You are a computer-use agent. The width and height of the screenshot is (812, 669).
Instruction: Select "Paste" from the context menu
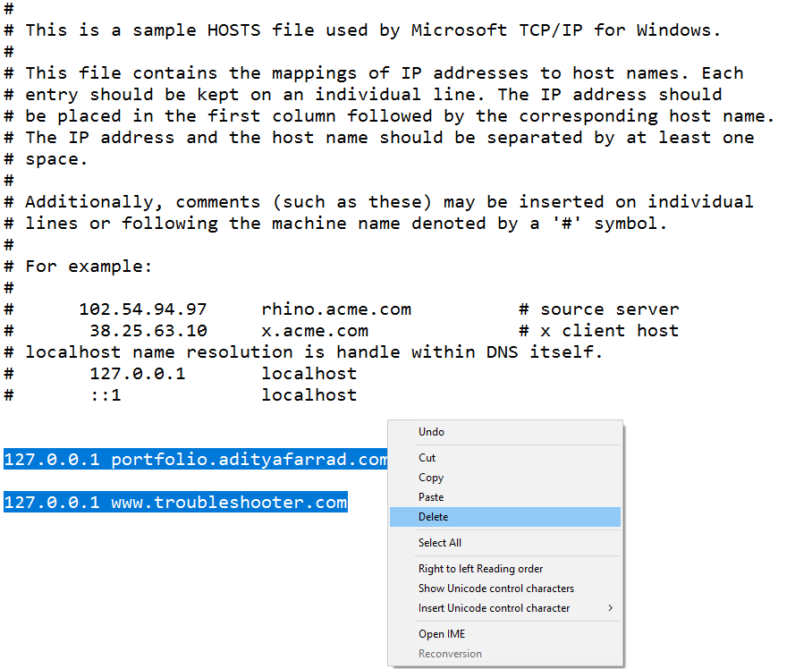430,497
